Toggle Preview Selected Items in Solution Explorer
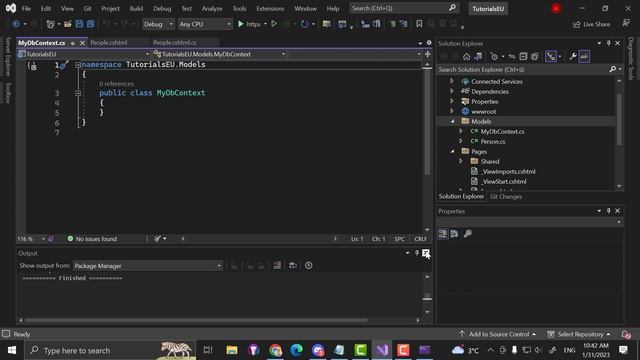Image resolution: width=640 pixels, height=360 pixels. (584, 56)
